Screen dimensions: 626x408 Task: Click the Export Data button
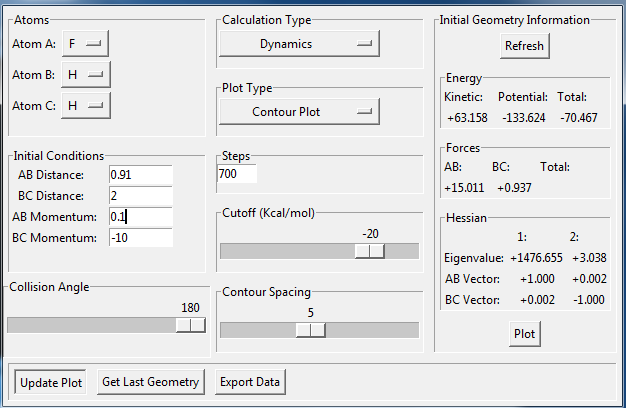[x=250, y=382]
